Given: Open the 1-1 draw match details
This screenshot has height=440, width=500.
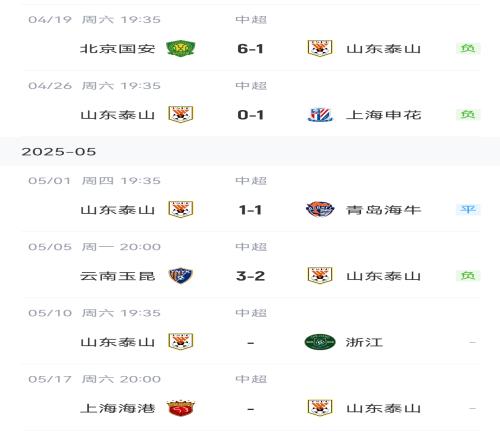Looking at the screenshot, I should coord(251,210).
